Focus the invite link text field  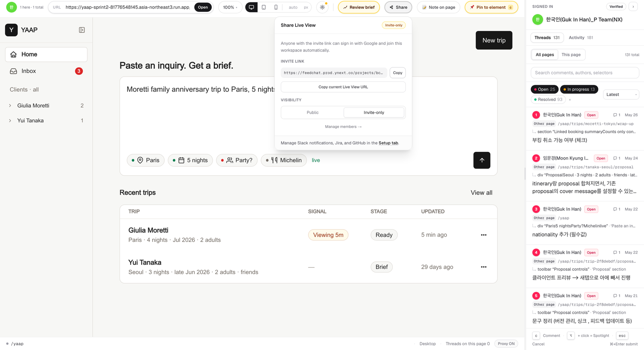(x=334, y=73)
